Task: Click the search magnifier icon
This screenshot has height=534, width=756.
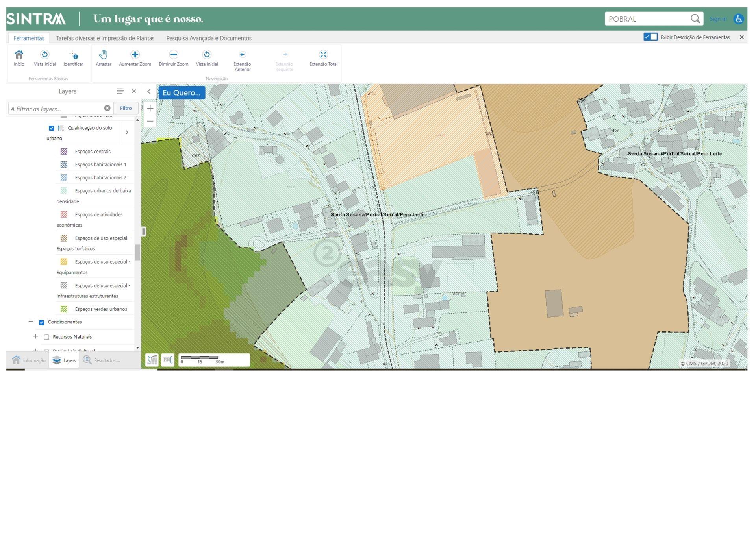Action: [x=695, y=18]
